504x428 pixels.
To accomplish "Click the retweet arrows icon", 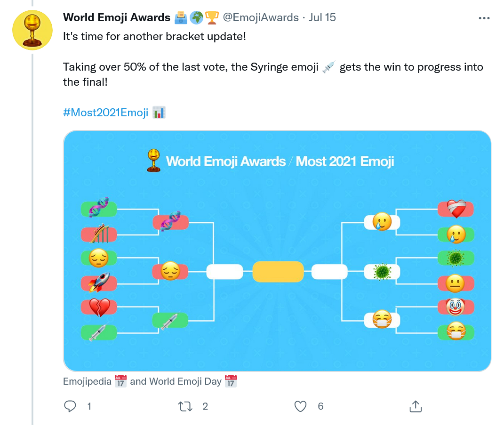I will pos(186,406).
